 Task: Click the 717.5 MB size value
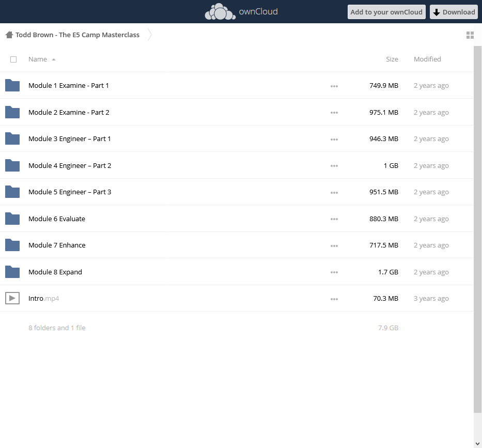(x=384, y=245)
